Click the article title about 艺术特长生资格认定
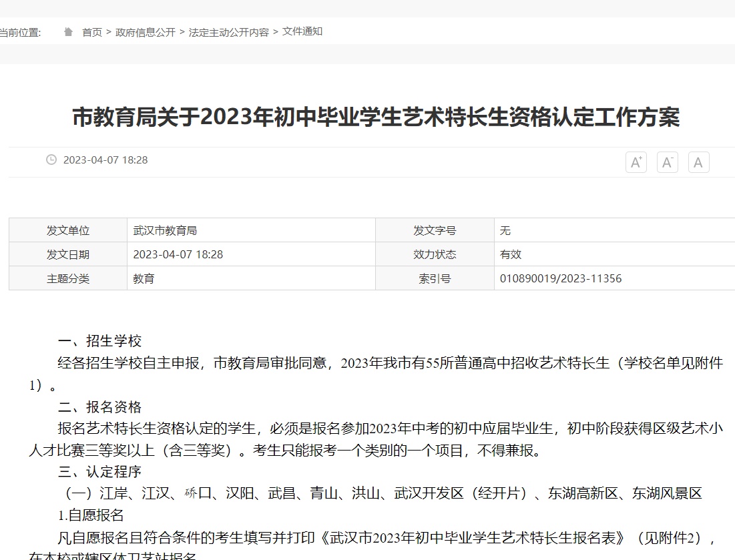The width and height of the screenshot is (735, 560). tap(376, 117)
